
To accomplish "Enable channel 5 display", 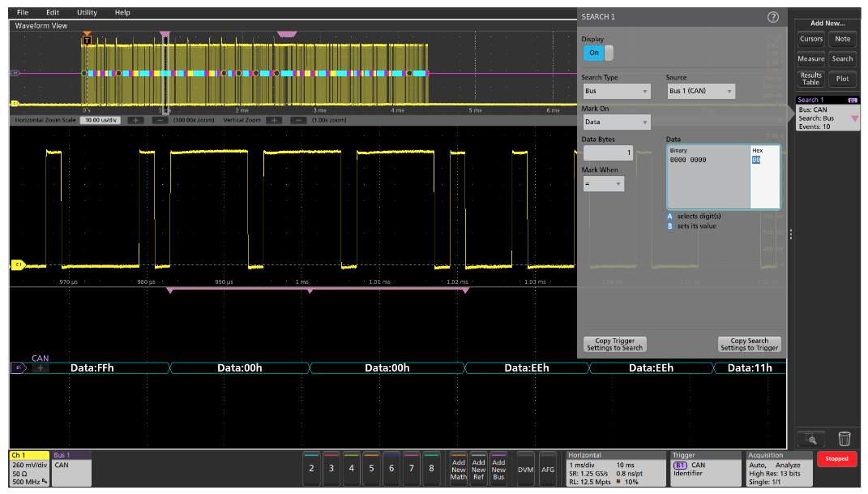I will coord(370,469).
